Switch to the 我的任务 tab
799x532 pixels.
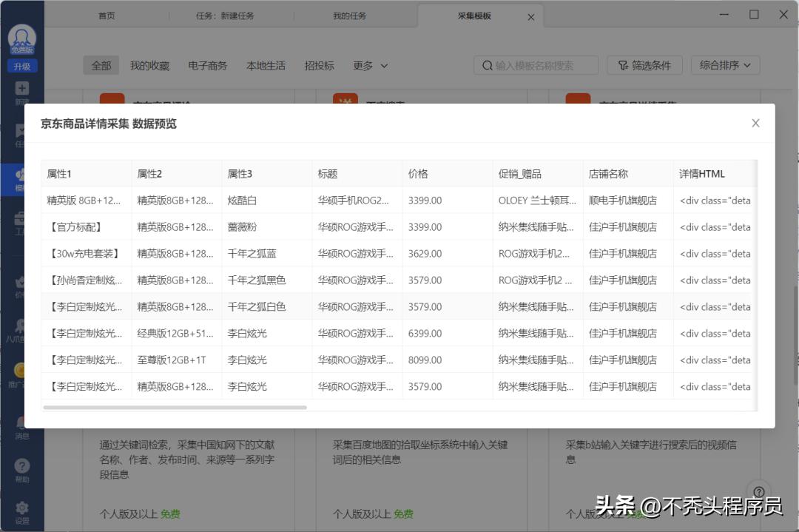(x=349, y=16)
